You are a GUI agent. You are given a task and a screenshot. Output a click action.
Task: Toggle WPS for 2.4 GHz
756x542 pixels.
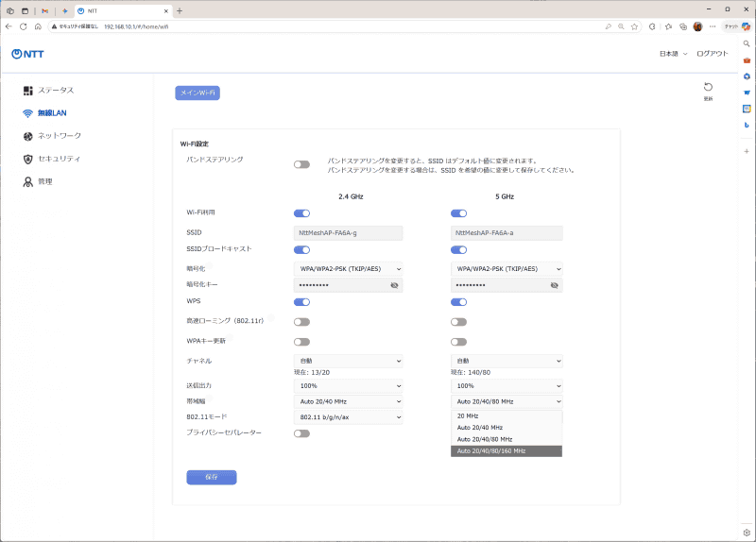301,302
